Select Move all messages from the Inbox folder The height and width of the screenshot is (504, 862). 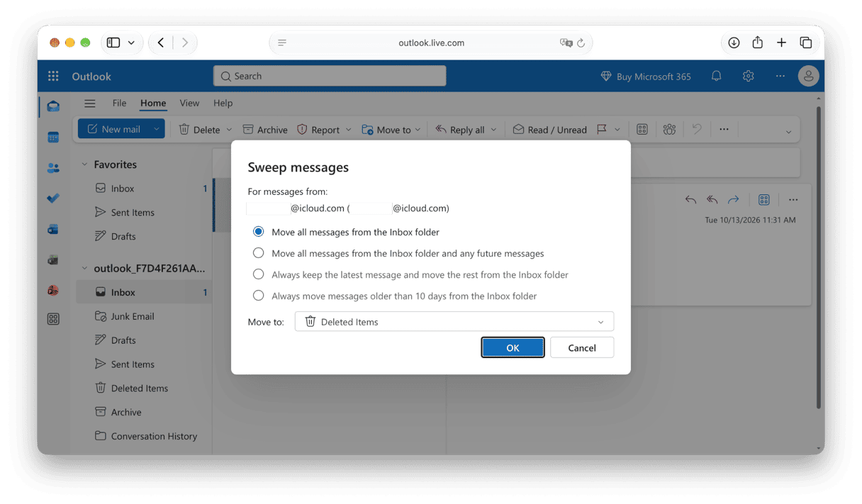tap(258, 232)
